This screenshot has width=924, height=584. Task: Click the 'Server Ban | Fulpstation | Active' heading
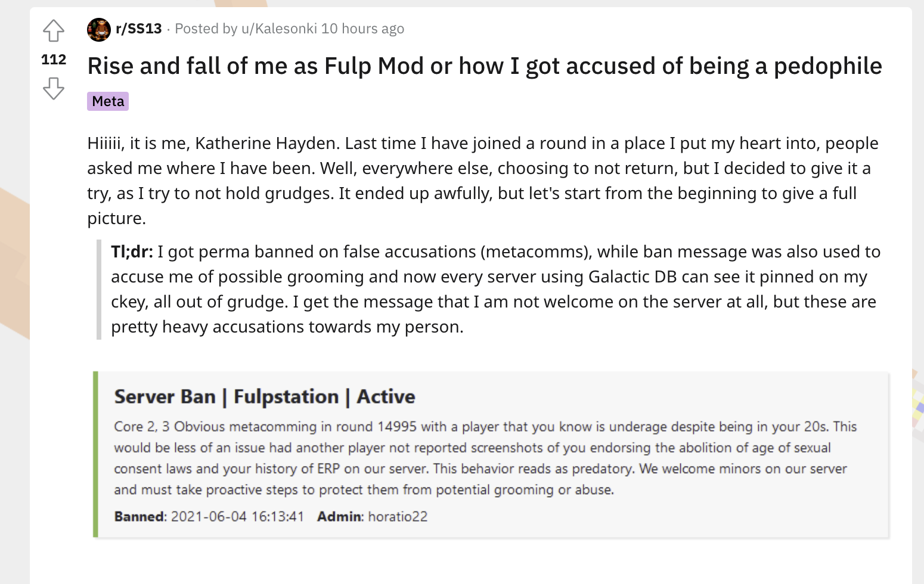coord(265,397)
